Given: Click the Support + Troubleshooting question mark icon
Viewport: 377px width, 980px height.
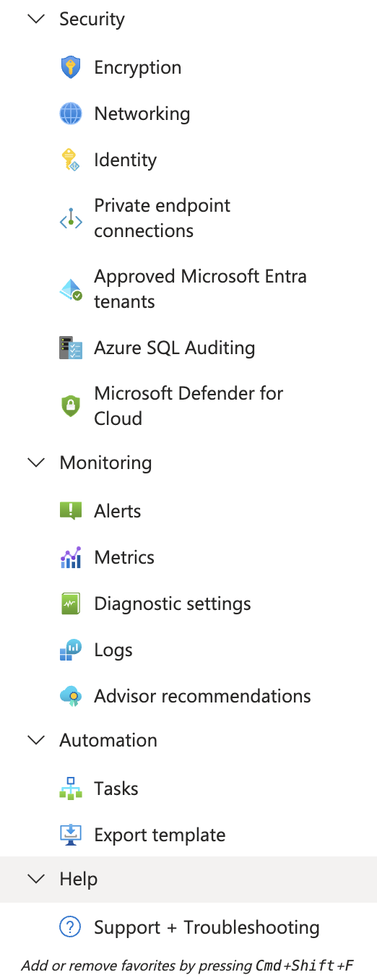Looking at the screenshot, I should pos(71,928).
